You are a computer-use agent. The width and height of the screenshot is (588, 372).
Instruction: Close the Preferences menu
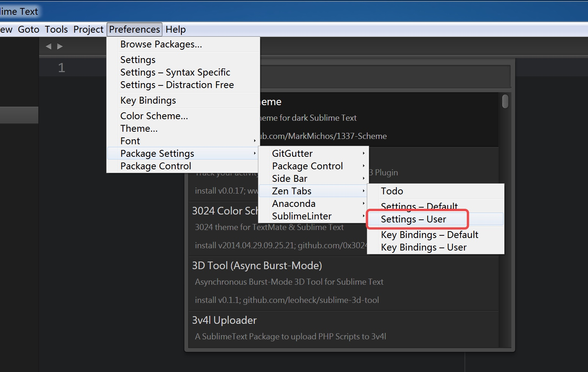(x=135, y=30)
